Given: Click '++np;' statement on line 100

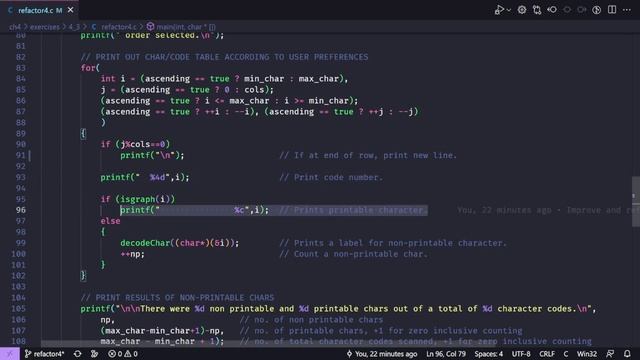Looking at the screenshot, I should (133, 254).
